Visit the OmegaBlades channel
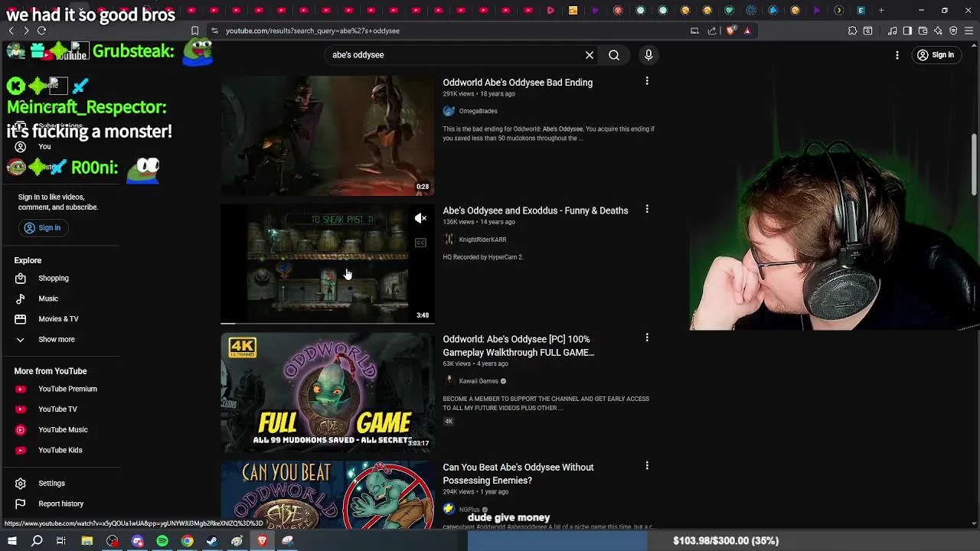Screen dimensions: 980x551 coord(478,111)
